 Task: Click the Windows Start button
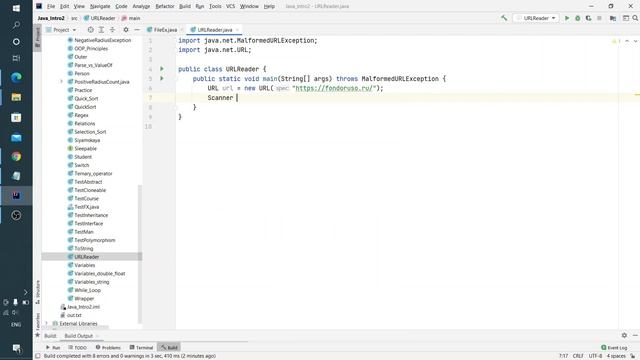pyautogui.click(x=16, y=8)
